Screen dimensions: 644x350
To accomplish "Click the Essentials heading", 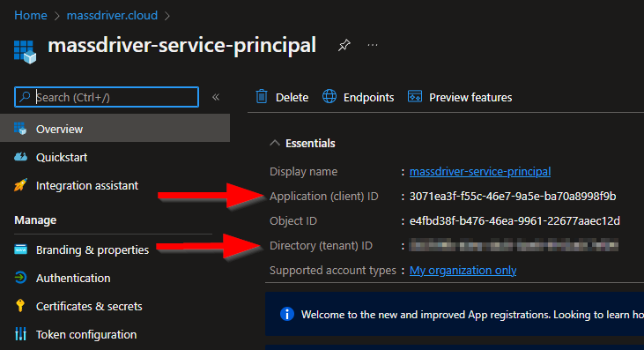I will pyautogui.click(x=310, y=143).
